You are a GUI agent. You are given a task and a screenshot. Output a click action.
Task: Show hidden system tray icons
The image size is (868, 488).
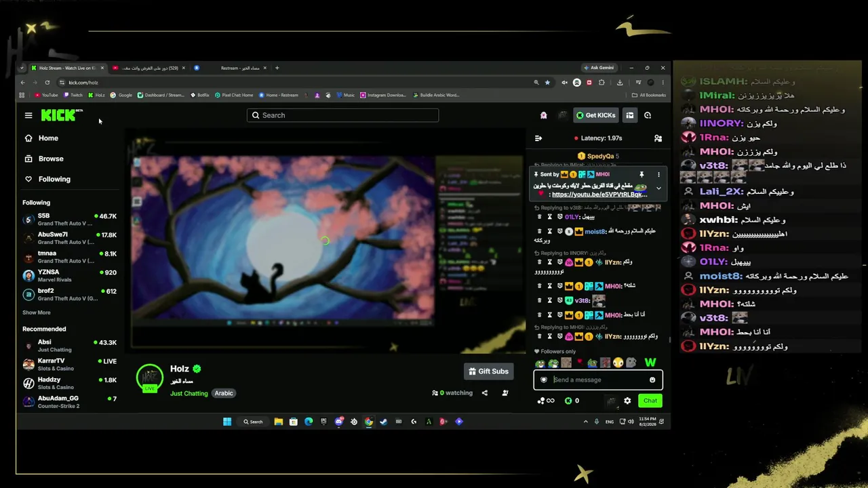coord(586,422)
